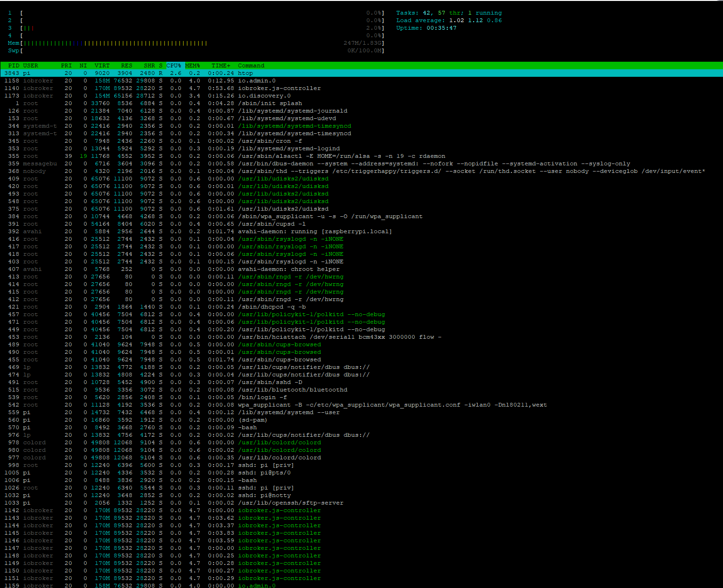Click the Tasks: 42, 57 thr readout
Viewport: 723px width, 588px height.
(x=449, y=13)
